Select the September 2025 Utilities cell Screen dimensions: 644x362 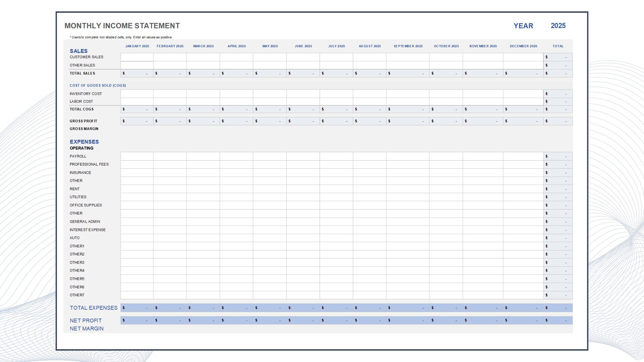[x=408, y=197]
